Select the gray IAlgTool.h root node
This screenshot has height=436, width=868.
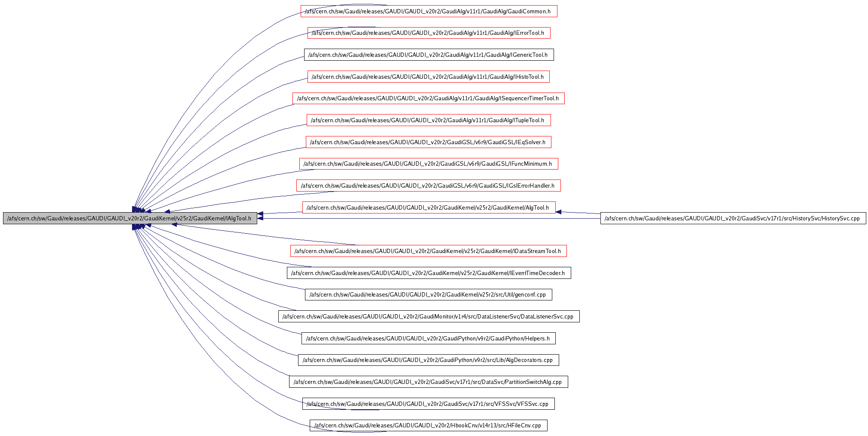pyautogui.click(x=130, y=219)
